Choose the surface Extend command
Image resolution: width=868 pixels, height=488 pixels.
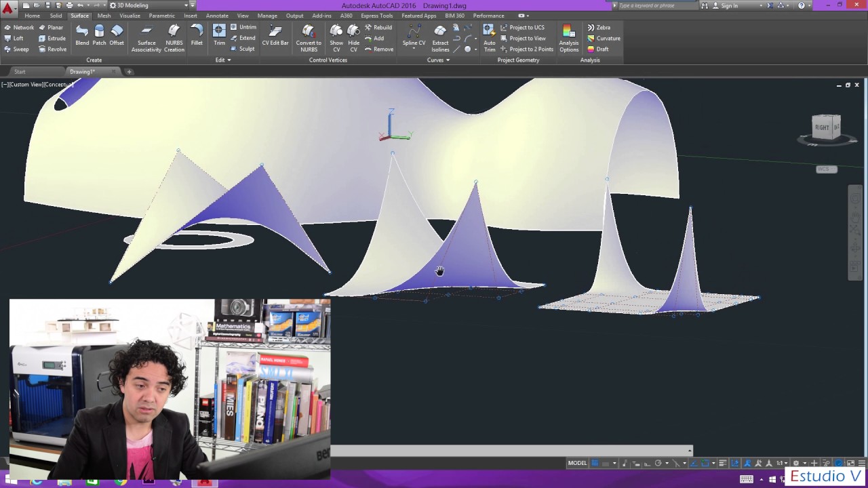243,39
